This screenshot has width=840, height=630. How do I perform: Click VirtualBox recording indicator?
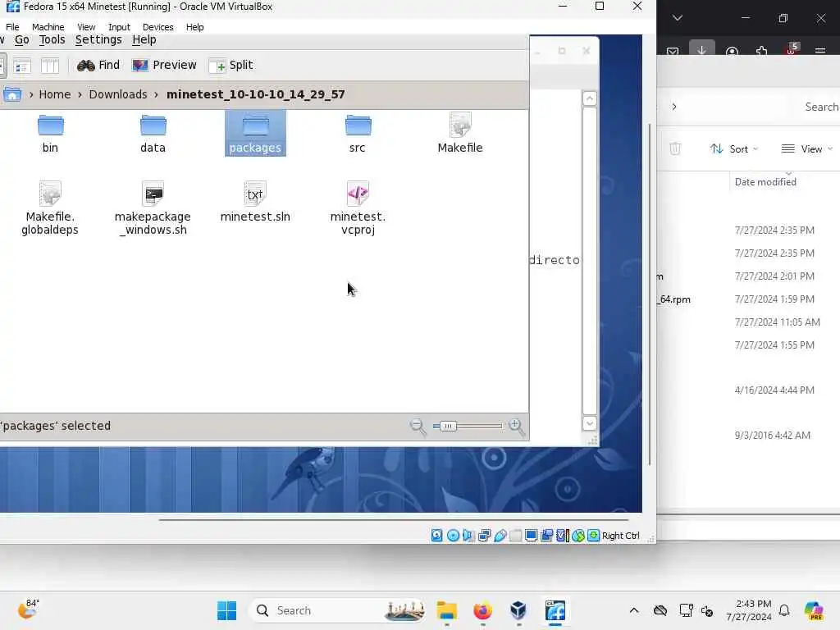click(x=547, y=535)
